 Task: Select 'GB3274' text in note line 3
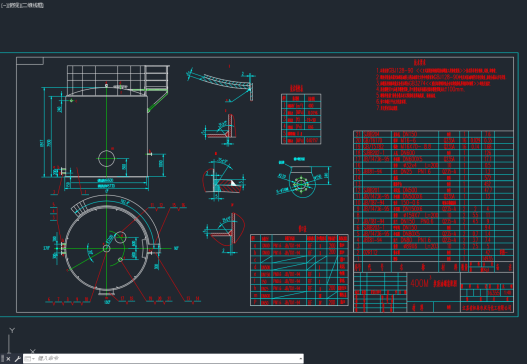pyautogui.click(x=417, y=83)
